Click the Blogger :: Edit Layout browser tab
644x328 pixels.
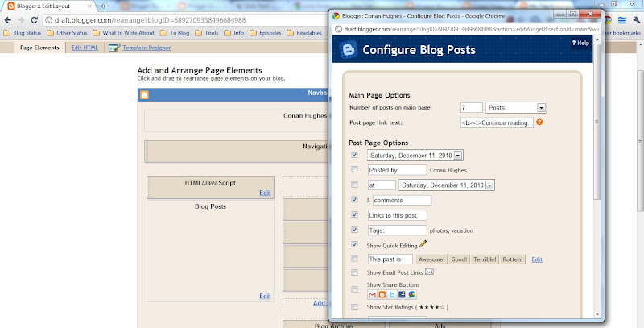pyautogui.click(x=49, y=6)
